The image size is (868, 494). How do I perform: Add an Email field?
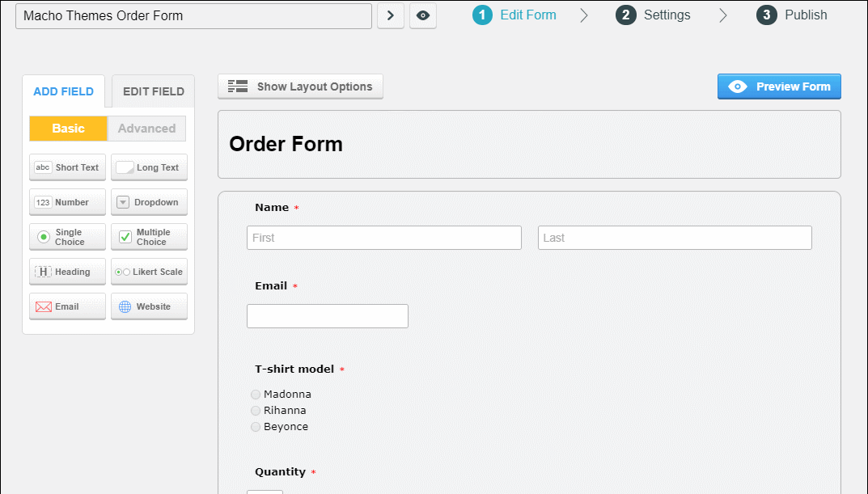67,306
